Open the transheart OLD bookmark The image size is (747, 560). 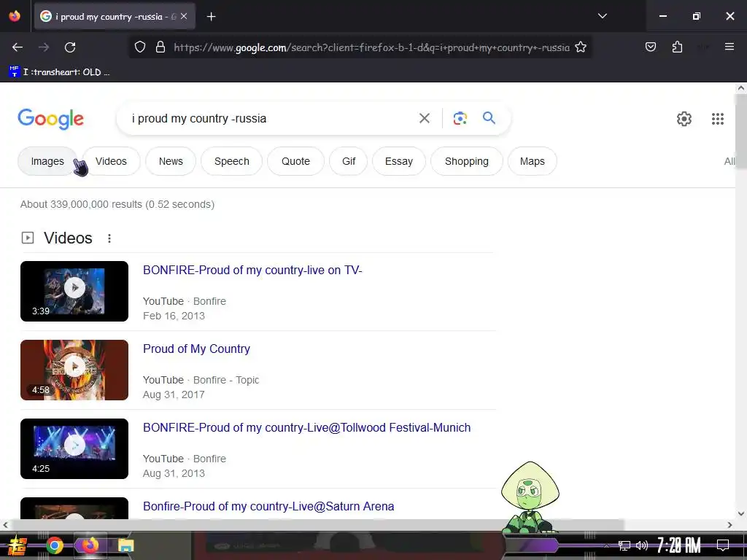pos(60,72)
